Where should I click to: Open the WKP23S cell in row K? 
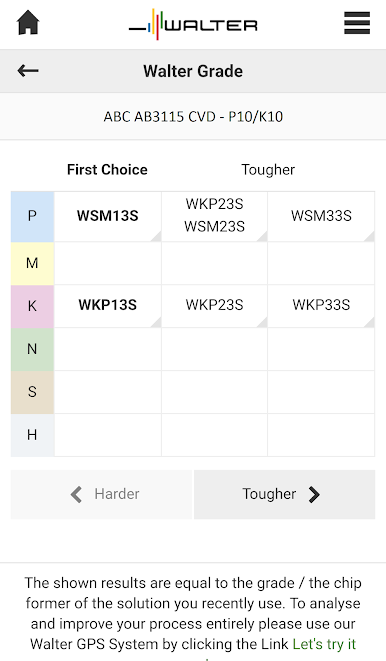tap(214, 306)
